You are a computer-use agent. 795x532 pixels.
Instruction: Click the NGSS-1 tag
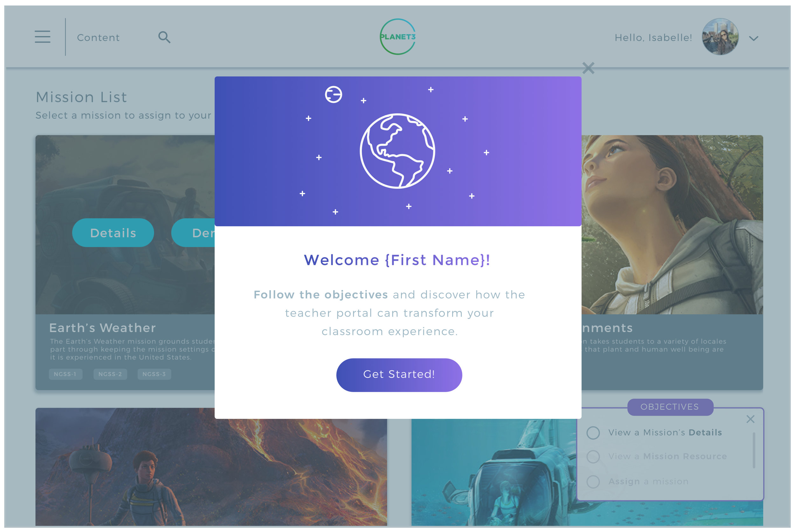pyautogui.click(x=65, y=374)
